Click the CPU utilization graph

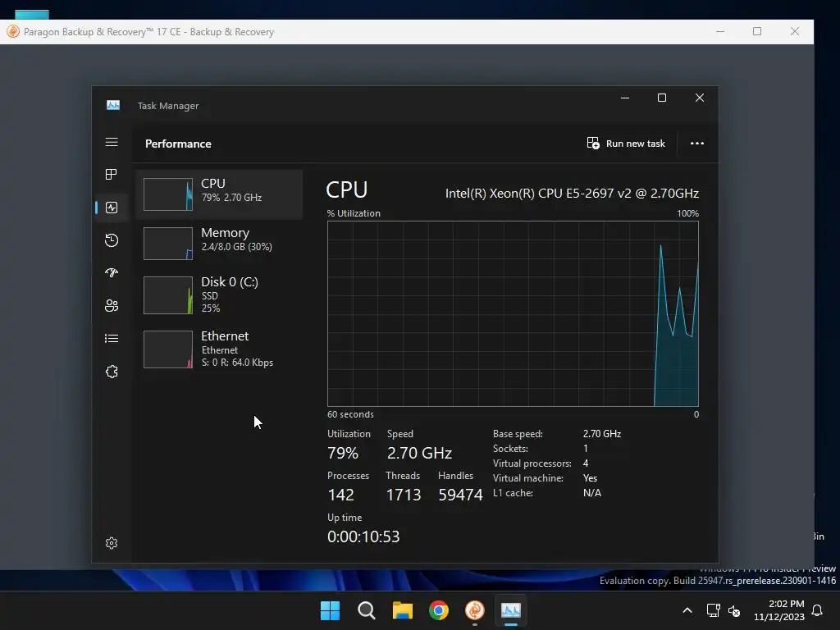[x=513, y=314]
